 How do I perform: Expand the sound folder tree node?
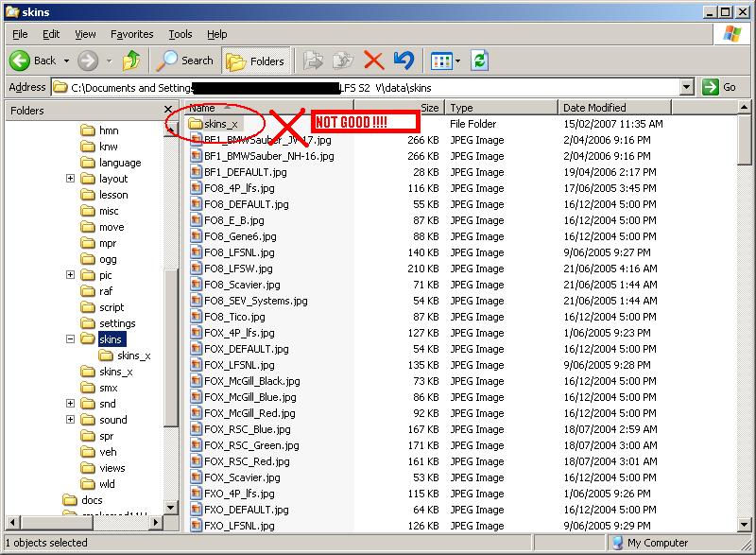click(70, 420)
